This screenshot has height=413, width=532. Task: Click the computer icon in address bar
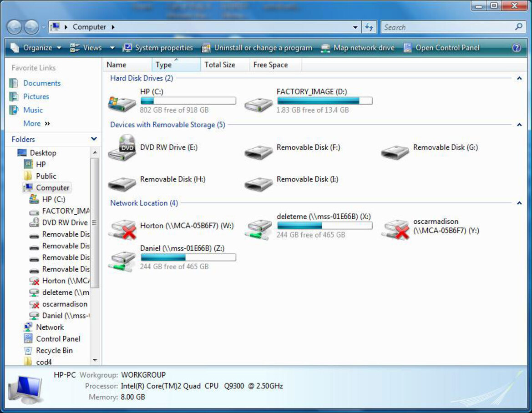click(x=56, y=27)
